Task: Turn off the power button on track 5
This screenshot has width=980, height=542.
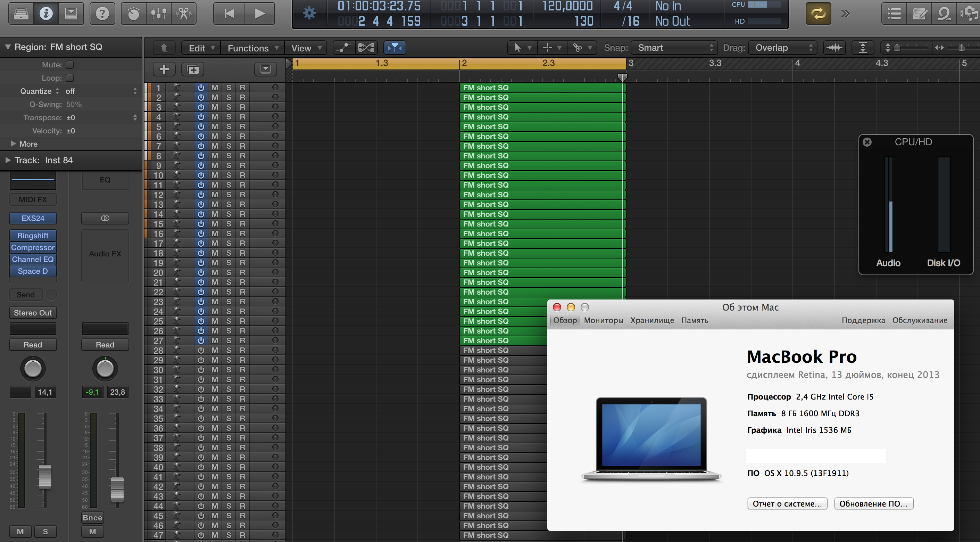Action: pos(201,126)
